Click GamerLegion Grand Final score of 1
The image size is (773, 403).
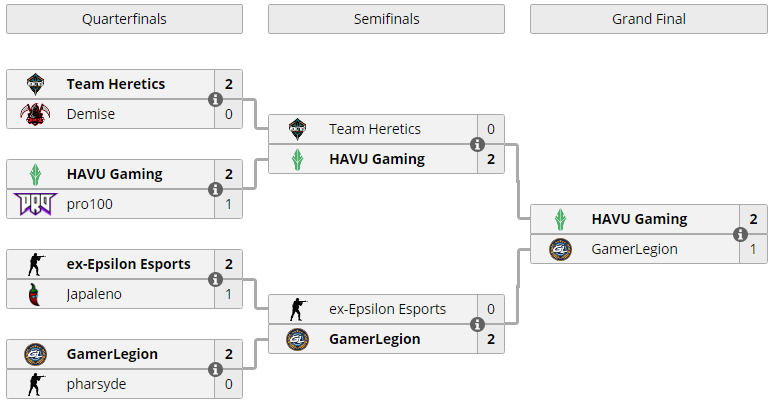[x=753, y=249]
